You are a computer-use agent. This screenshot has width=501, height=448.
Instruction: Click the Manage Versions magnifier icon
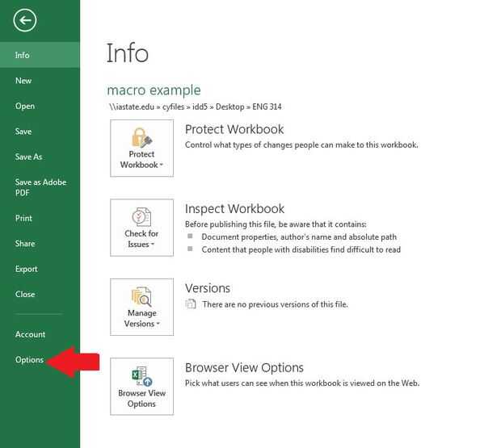(x=142, y=296)
